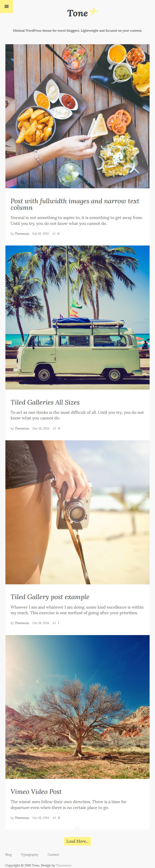This screenshot has height=868, width=155.
Task: Click comment icon on Tiled Galleries All Sizes
Action: click(55, 429)
